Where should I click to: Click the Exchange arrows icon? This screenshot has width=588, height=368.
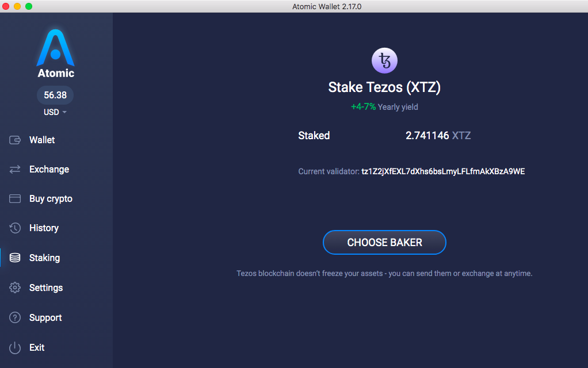(15, 170)
